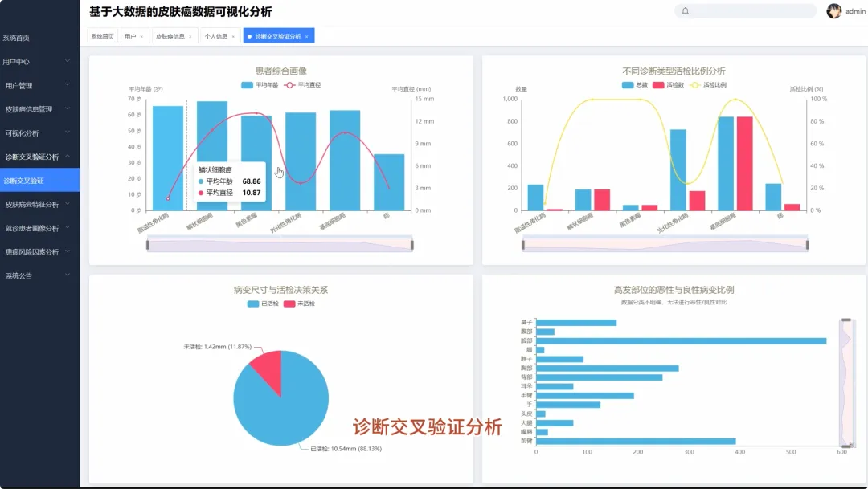Screen dimensions: 868x489
Task: Click the 胸部 bar in 高发部位 chart
Action: (x=608, y=368)
